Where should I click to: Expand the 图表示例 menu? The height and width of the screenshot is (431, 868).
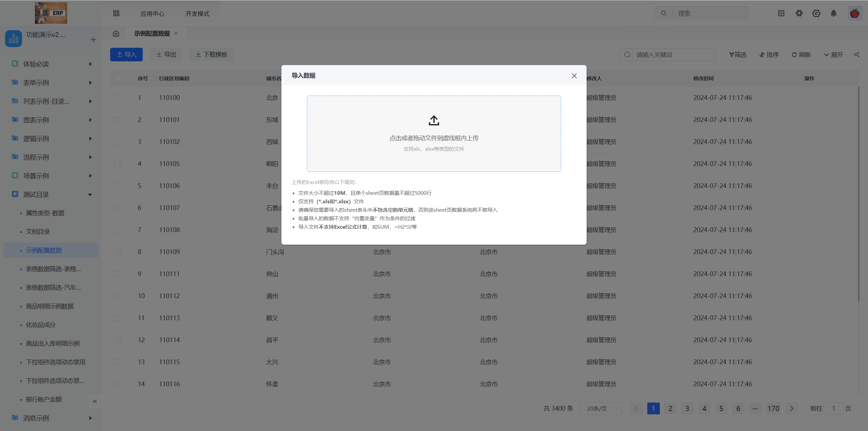coord(51,120)
